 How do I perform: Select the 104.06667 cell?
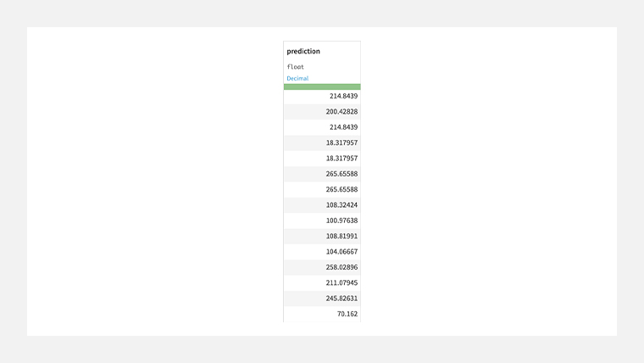click(x=322, y=252)
